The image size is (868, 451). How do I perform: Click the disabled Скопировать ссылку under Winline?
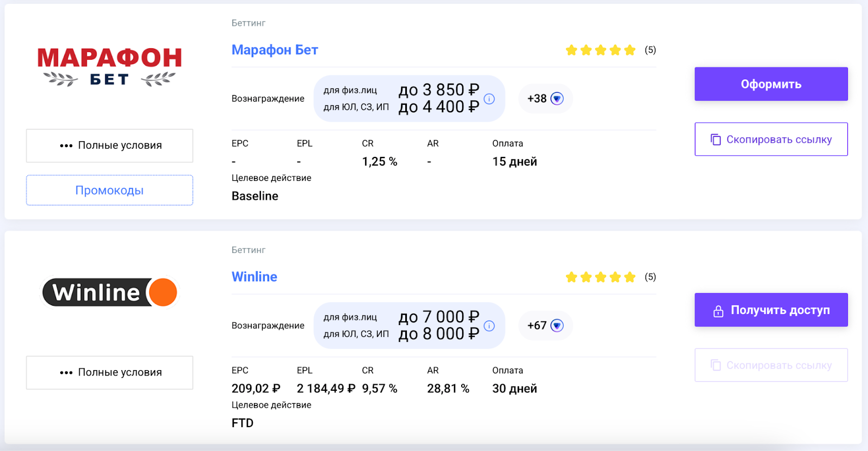coord(771,365)
